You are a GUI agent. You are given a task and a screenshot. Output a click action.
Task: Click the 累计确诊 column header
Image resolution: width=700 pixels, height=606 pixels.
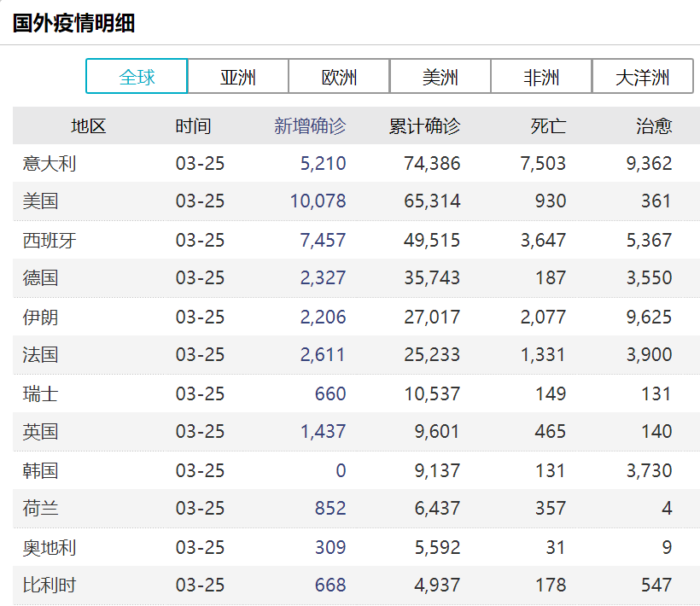click(x=424, y=125)
